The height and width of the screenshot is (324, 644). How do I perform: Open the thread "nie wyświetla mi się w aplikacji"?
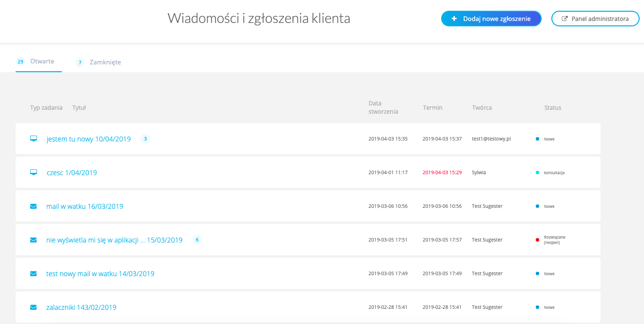coord(114,240)
